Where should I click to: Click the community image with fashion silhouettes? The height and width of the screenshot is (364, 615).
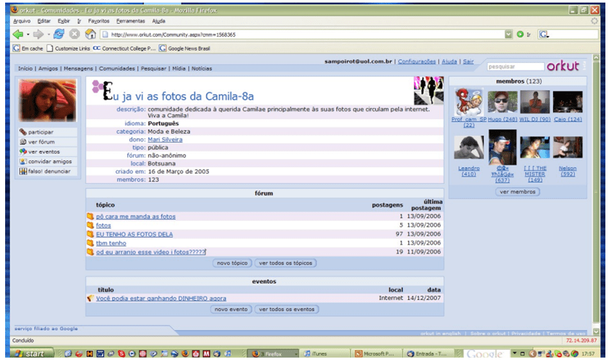(x=428, y=90)
